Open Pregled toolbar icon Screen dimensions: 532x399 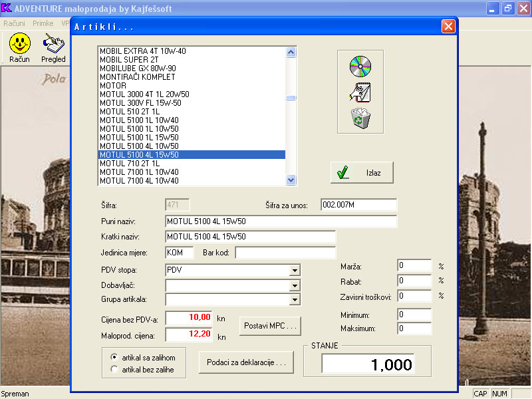click(53, 48)
